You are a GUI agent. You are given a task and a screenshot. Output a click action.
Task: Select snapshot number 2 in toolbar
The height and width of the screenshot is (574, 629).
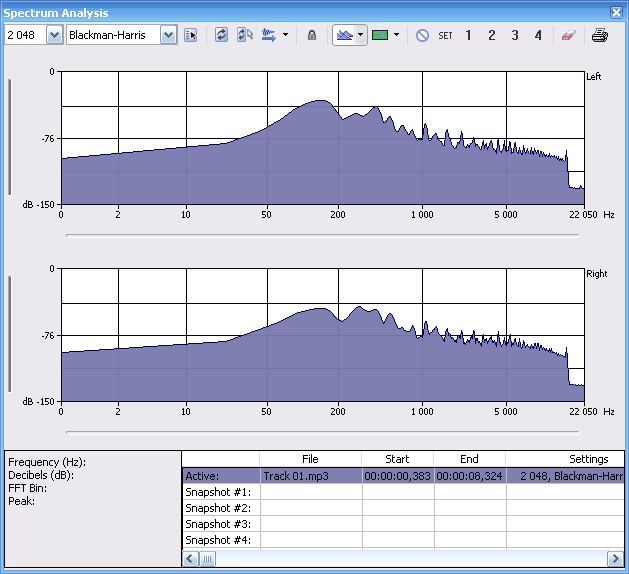tap(492, 35)
